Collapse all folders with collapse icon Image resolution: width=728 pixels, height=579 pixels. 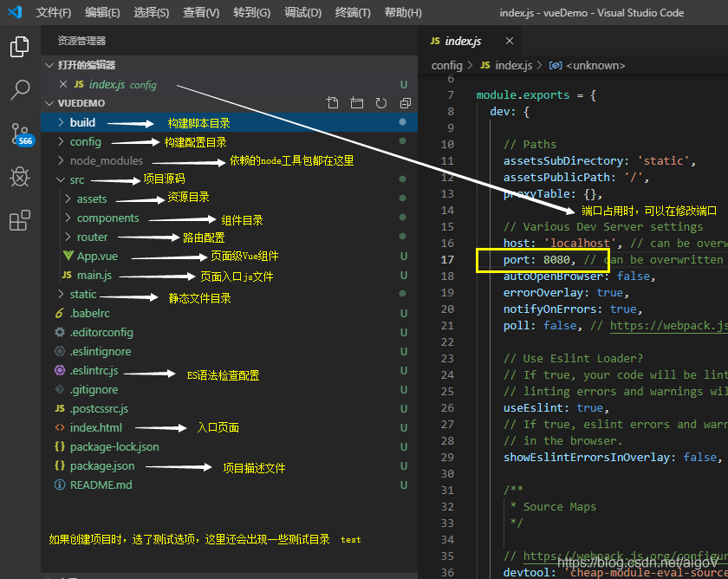406,102
